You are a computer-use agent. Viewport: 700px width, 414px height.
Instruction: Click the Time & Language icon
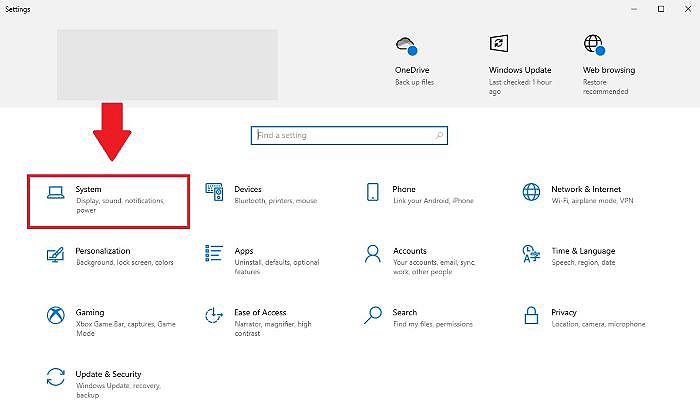[531, 254]
